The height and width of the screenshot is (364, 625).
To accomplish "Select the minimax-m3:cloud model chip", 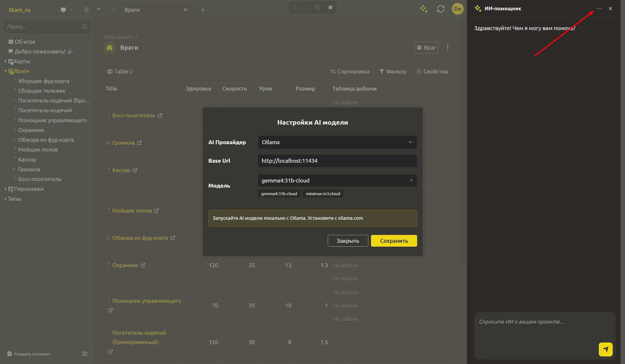I will tap(323, 193).
